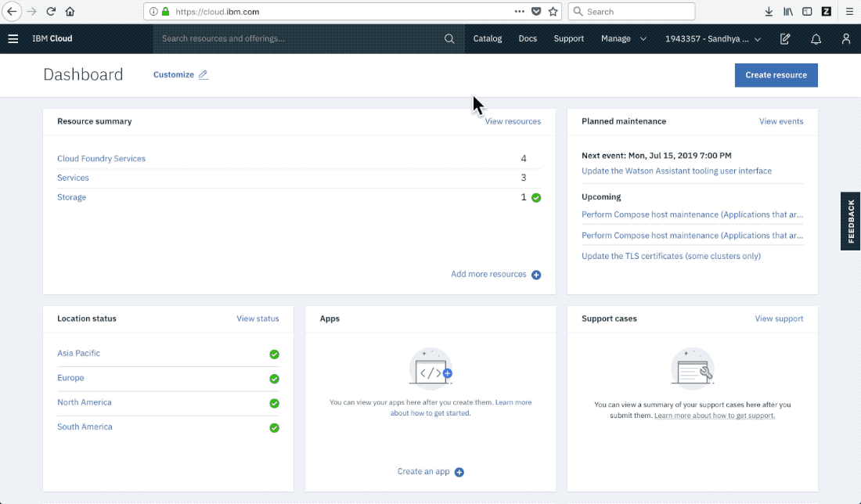
Task: Click the Europe green status check icon
Action: coord(275,379)
